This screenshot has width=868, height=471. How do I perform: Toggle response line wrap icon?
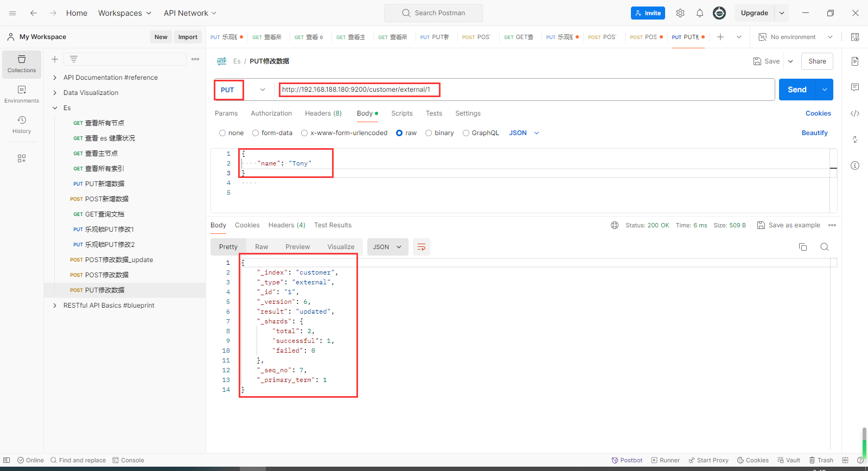422,247
